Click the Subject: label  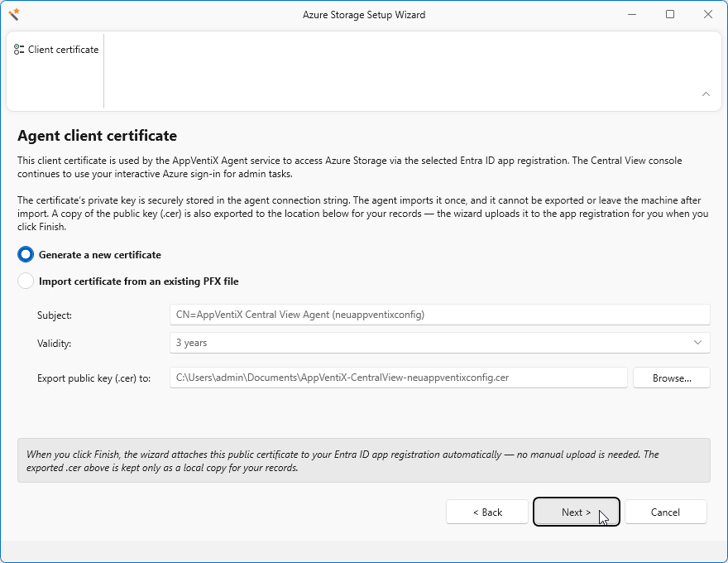(55, 315)
